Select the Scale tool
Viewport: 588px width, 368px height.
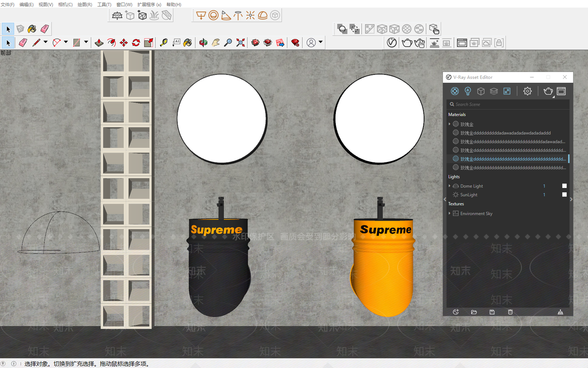148,43
